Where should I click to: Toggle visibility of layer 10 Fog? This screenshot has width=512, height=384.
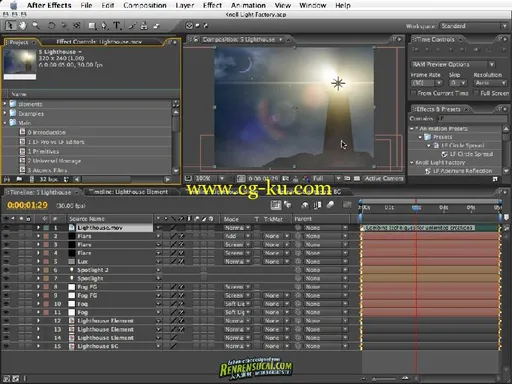[6, 304]
